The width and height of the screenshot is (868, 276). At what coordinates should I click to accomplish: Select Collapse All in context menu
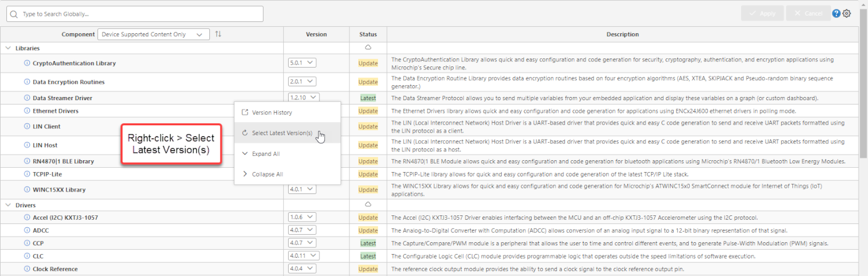pyautogui.click(x=267, y=175)
